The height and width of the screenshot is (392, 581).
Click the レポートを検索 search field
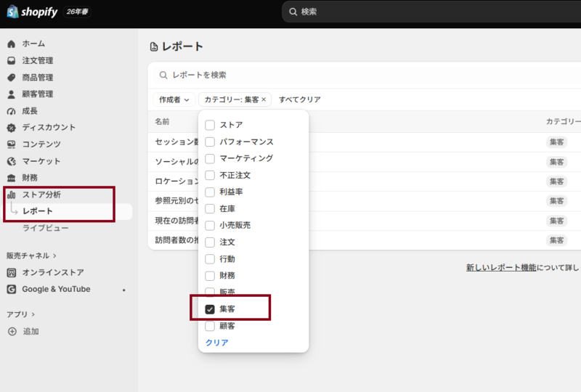point(367,75)
